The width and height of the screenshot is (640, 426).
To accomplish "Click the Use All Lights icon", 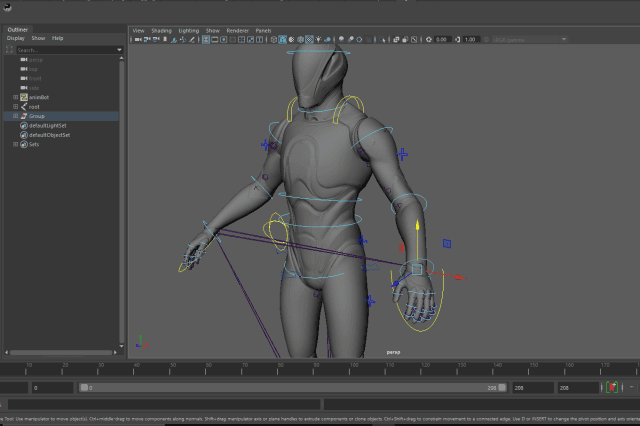I will 319,40.
